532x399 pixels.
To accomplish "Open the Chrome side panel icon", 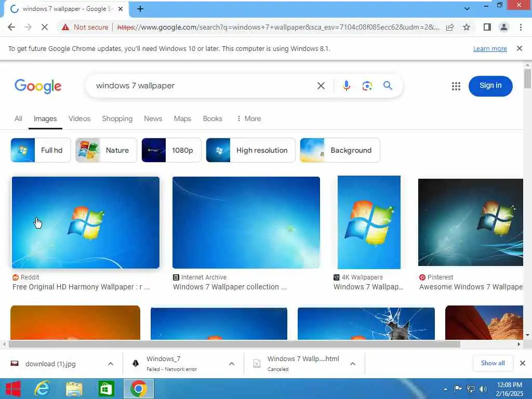I will click(487, 27).
